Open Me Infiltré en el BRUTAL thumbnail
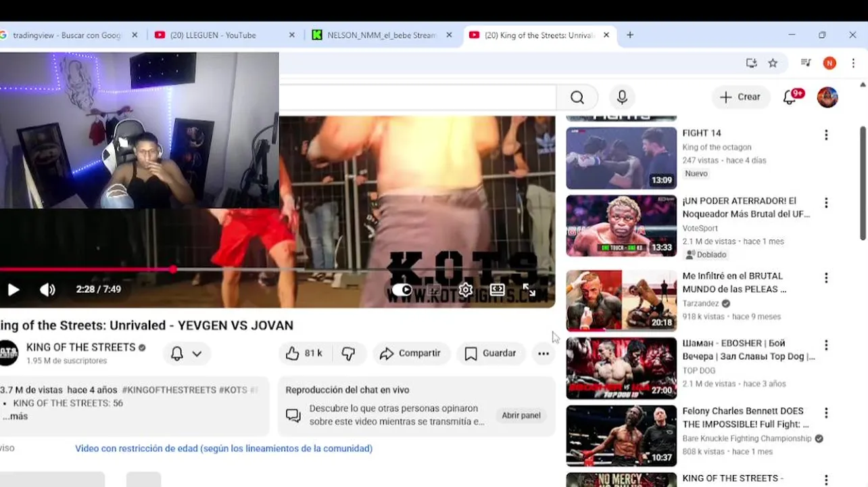The width and height of the screenshot is (868, 487). pyautogui.click(x=621, y=300)
